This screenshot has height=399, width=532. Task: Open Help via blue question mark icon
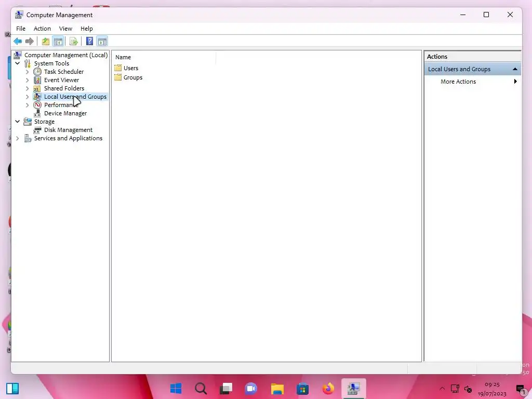[x=89, y=42]
